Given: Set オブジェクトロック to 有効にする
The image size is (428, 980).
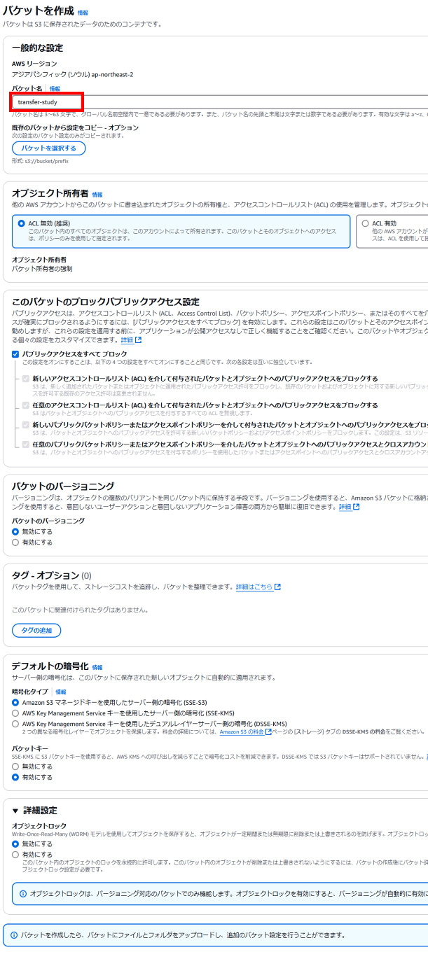Looking at the screenshot, I should (x=15, y=855).
